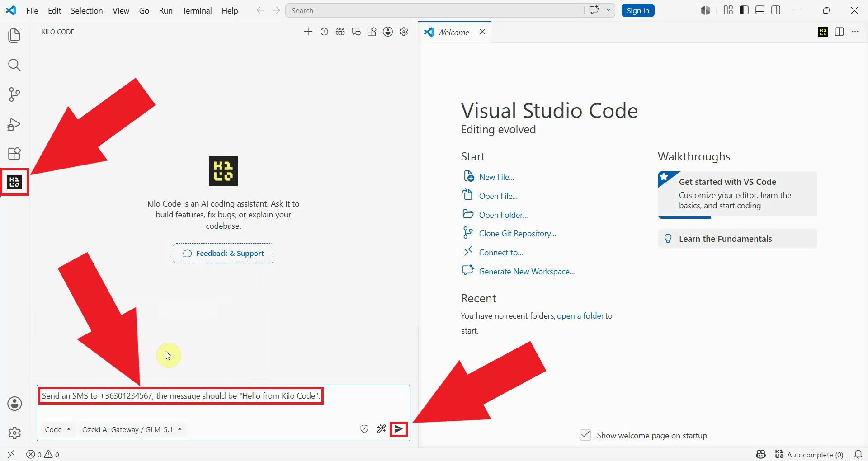Open the Run and Debug view
868x461 pixels.
coord(14,124)
